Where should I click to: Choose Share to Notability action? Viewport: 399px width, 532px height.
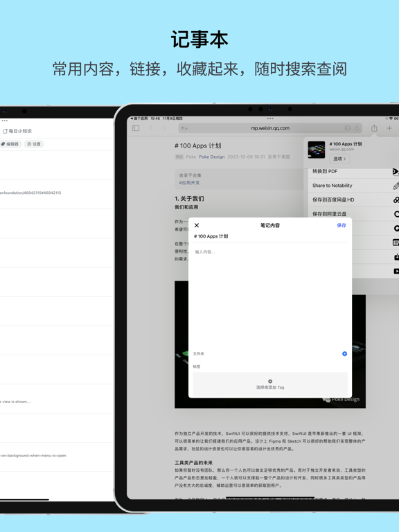pos(353,186)
